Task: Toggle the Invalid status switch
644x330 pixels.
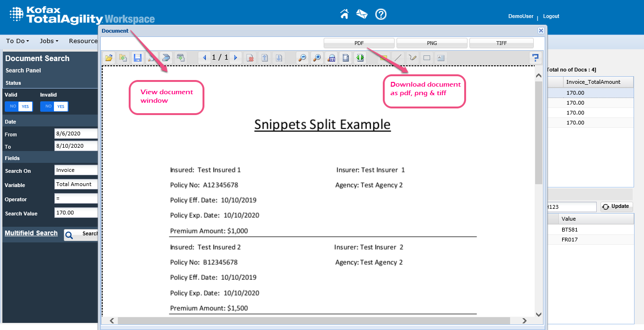Action: pos(54,107)
